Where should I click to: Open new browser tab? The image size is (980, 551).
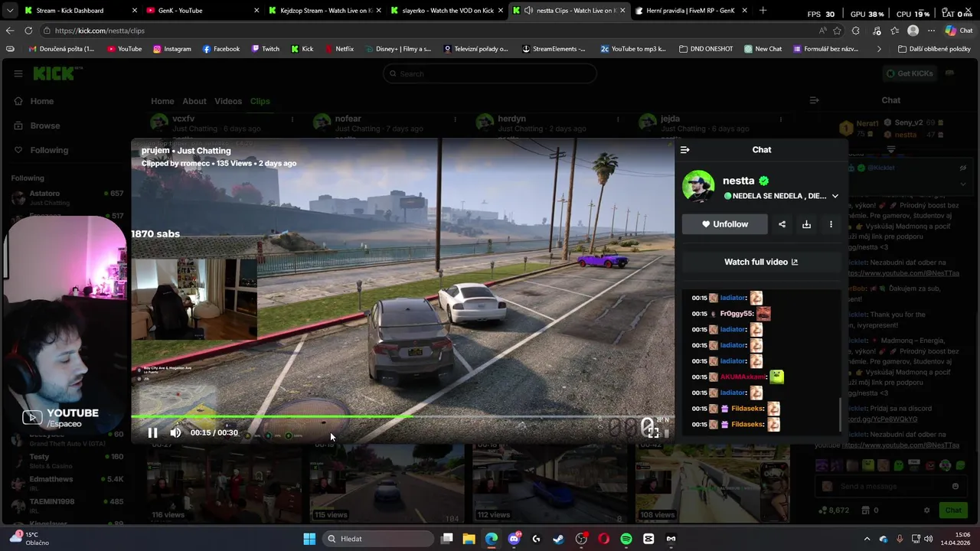pos(763,11)
